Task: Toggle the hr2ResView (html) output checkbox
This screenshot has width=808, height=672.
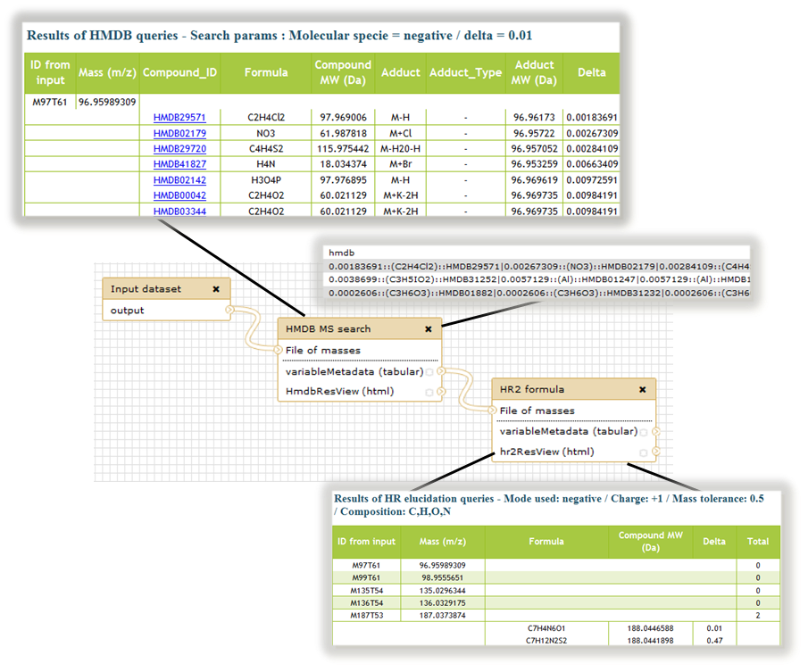Action: point(644,452)
